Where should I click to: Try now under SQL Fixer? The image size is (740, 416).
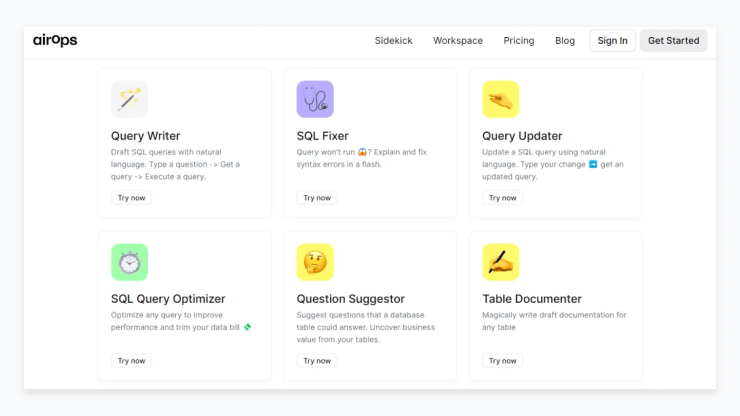pyautogui.click(x=317, y=198)
